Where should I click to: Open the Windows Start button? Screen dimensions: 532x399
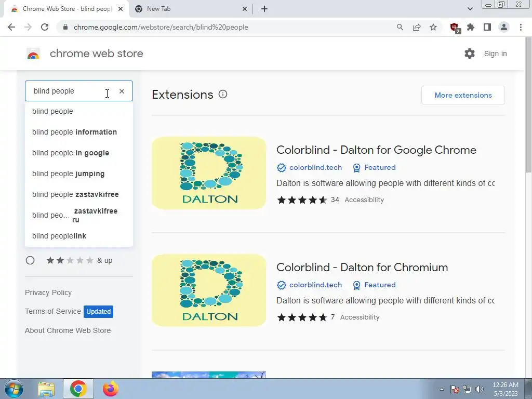14,389
